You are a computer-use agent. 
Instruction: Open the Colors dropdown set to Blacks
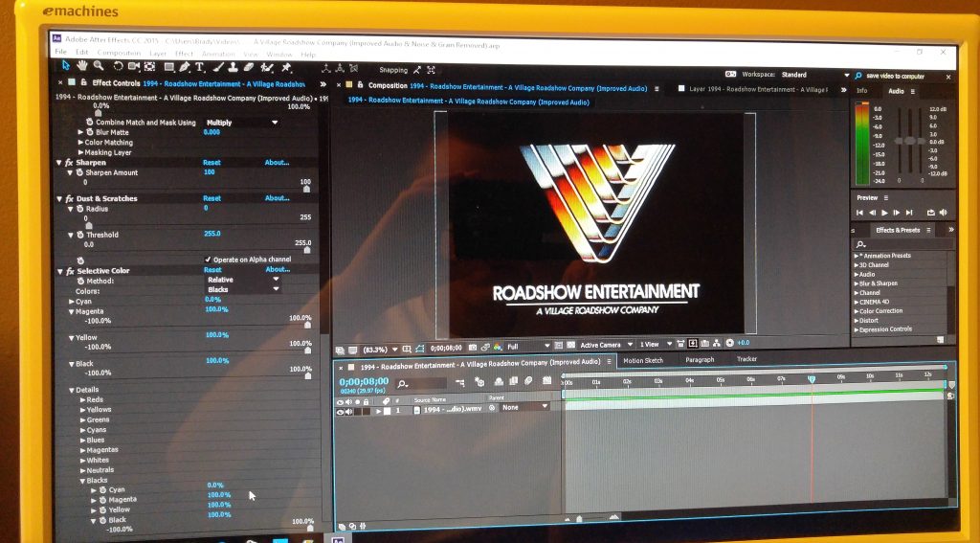coord(242,289)
